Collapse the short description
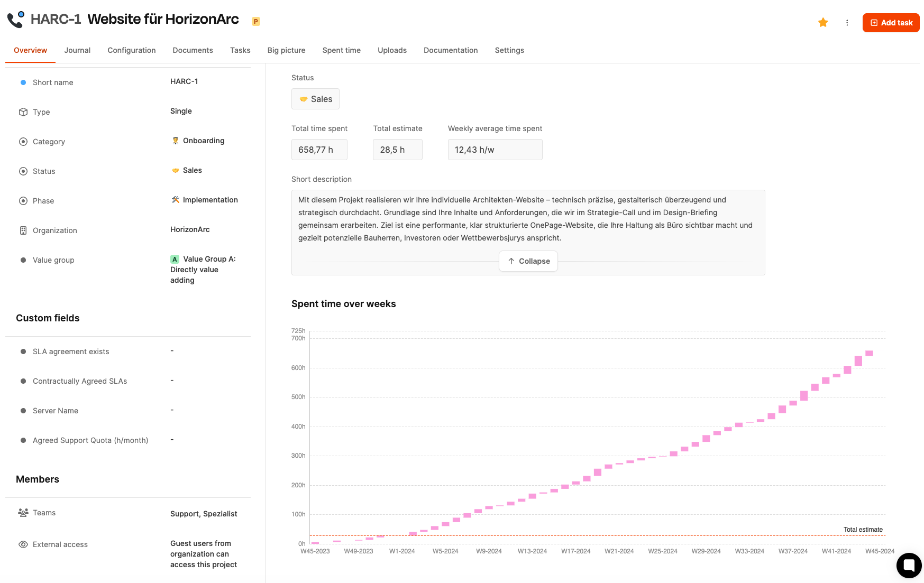The image size is (924, 583). click(528, 261)
